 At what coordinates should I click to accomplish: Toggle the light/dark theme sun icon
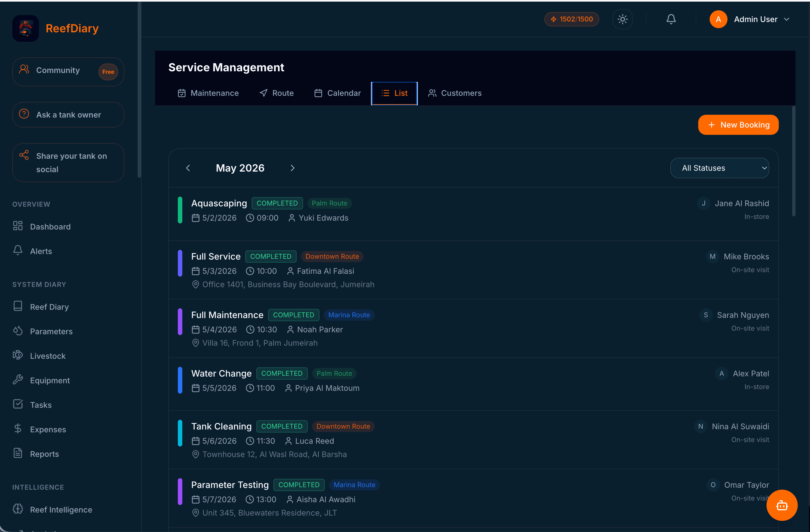622,19
